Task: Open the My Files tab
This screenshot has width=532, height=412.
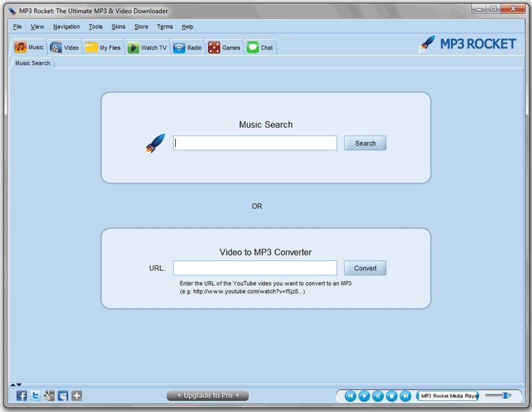Action: pyautogui.click(x=103, y=47)
